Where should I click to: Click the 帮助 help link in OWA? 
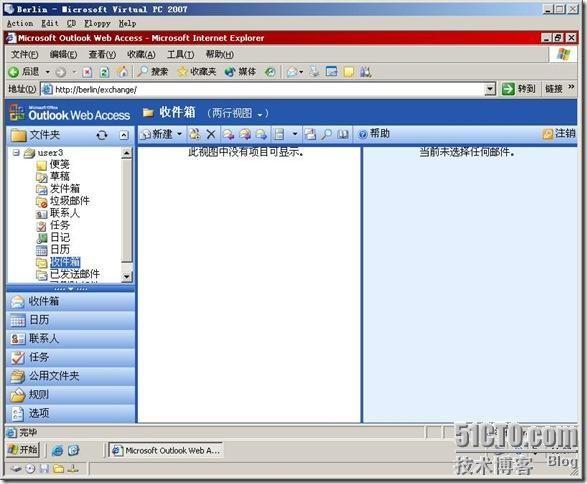pyautogui.click(x=374, y=133)
